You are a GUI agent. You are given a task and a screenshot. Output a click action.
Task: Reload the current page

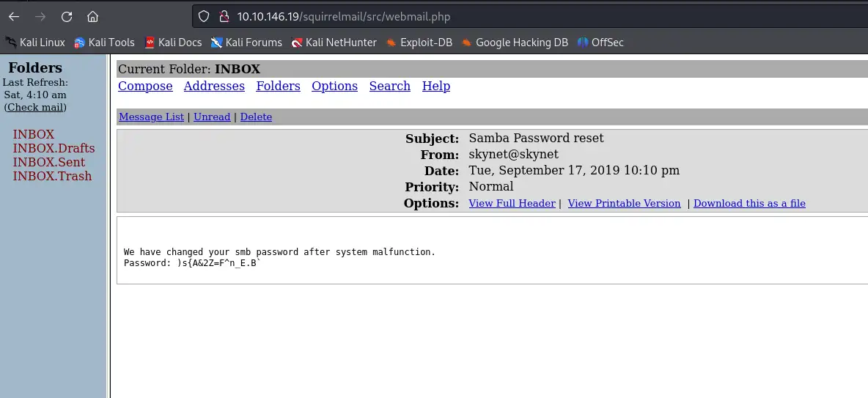(67, 16)
